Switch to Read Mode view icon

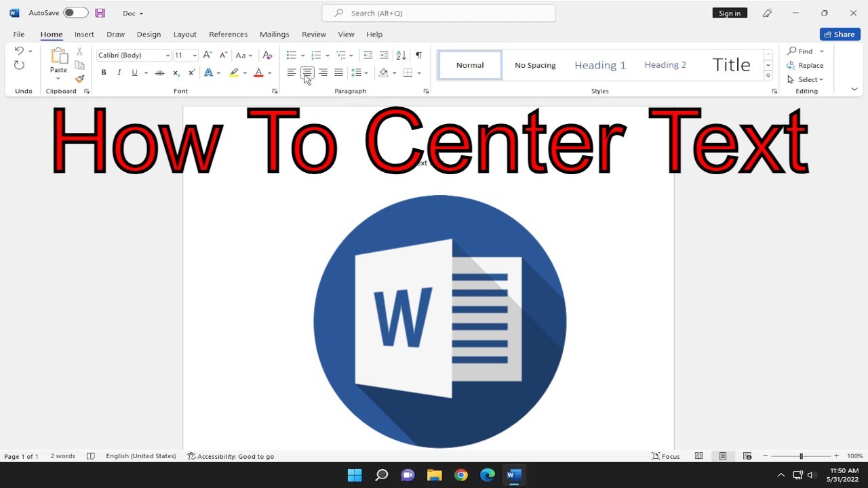[x=698, y=456]
